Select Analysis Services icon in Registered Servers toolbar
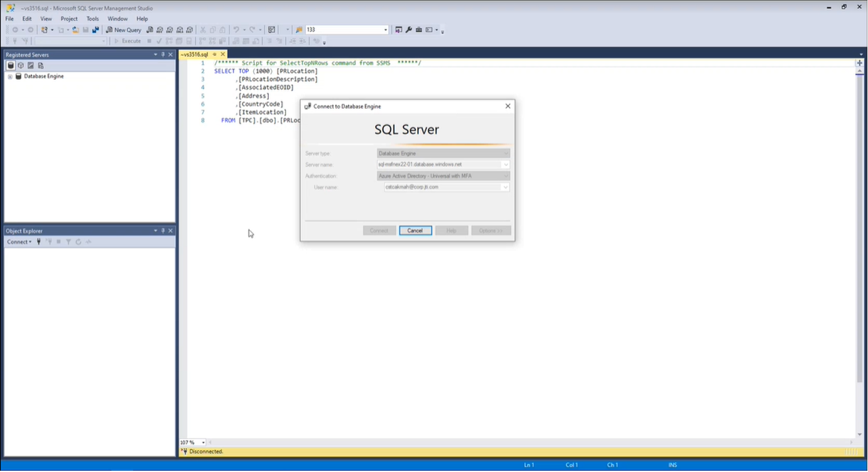This screenshot has height=472, width=868. coord(21,65)
